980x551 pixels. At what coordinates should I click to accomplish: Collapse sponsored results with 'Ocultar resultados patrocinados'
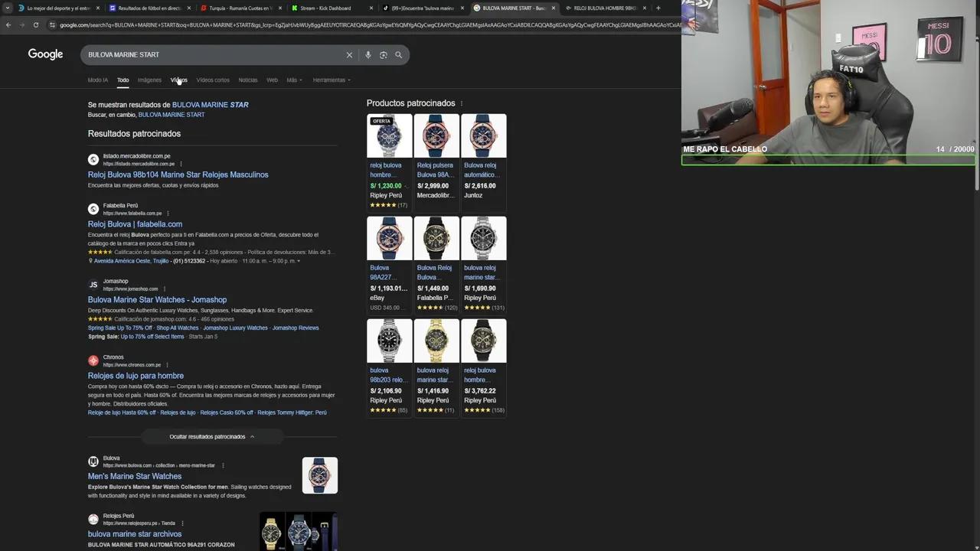(x=212, y=437)
